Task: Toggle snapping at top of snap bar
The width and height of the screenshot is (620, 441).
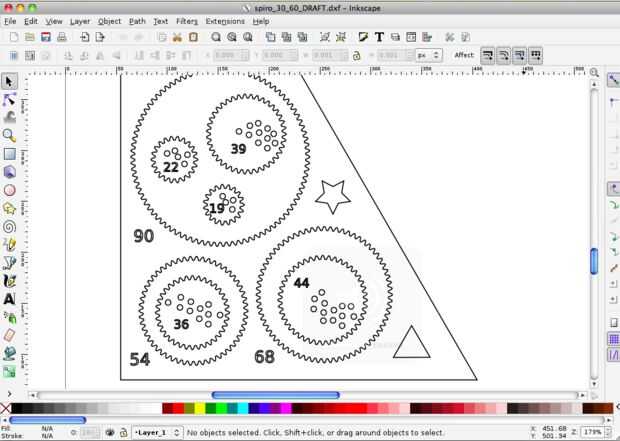Action: (613, 80)
